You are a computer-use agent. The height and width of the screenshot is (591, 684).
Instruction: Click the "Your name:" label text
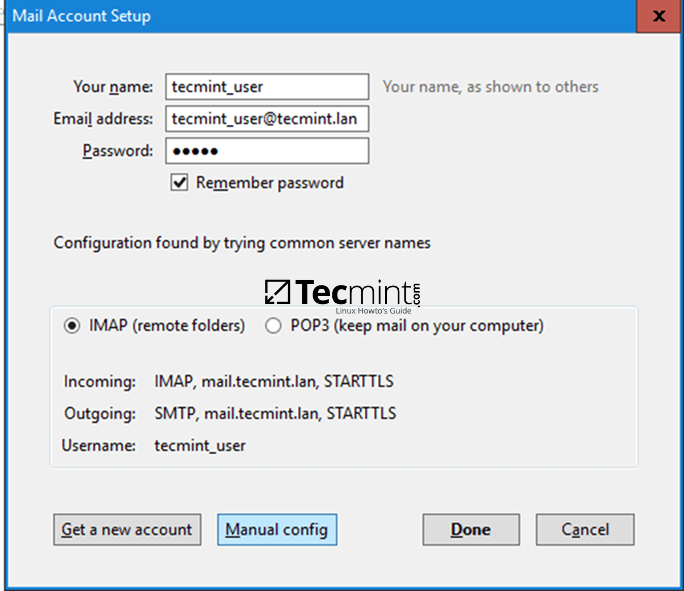click(x=113, y=87)
